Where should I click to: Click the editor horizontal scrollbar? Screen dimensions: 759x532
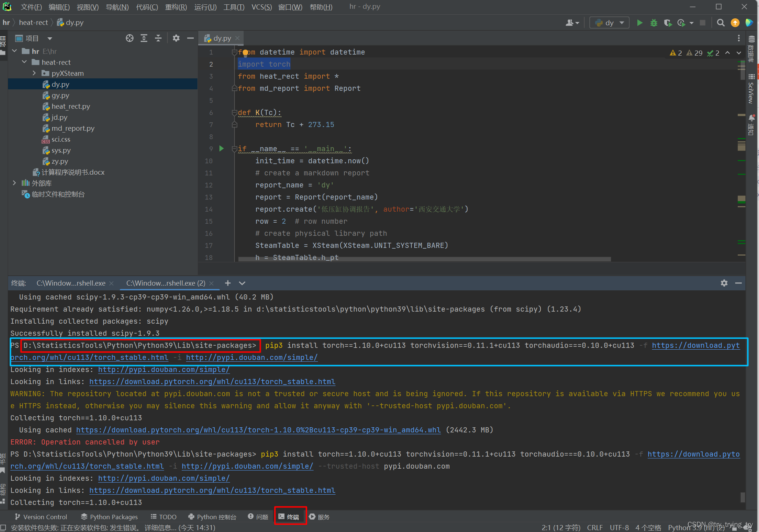[x=425, y=259]
